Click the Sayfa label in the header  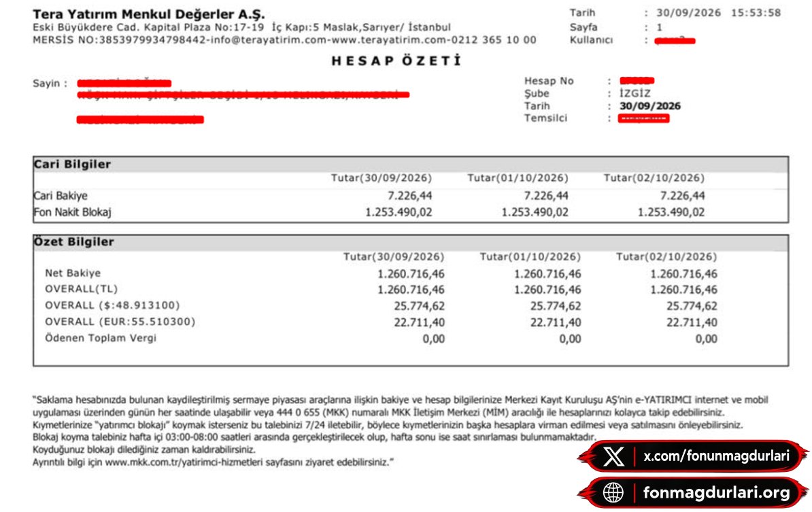tap(583, 27)
